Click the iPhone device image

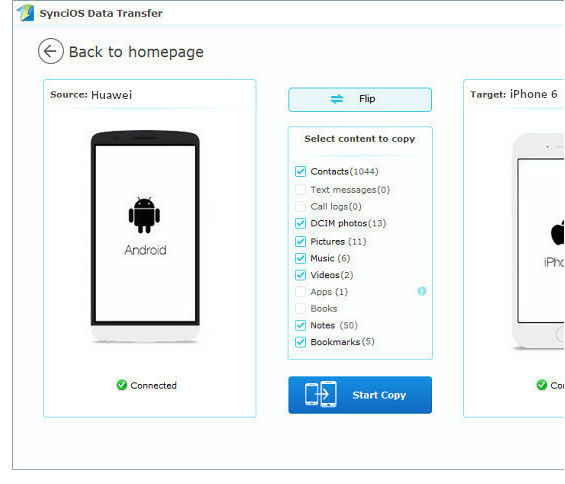point(538,241)
